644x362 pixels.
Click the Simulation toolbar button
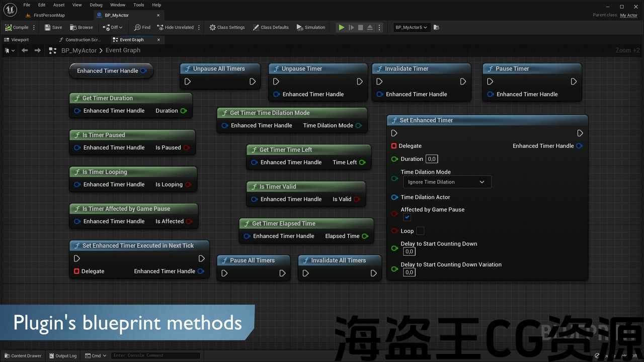(x=311, y=28)
